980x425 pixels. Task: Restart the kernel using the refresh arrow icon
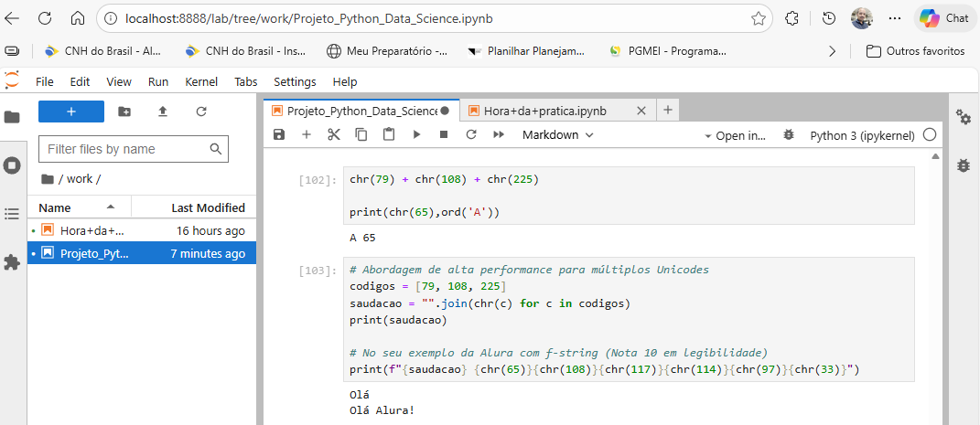(x=471, y=134)
